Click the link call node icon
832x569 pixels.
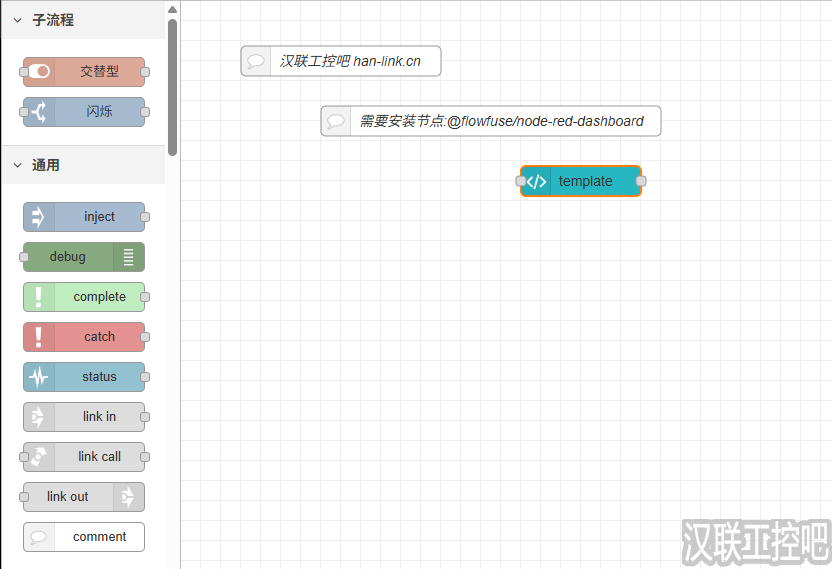pyautogui.click(x=39, y=457)
